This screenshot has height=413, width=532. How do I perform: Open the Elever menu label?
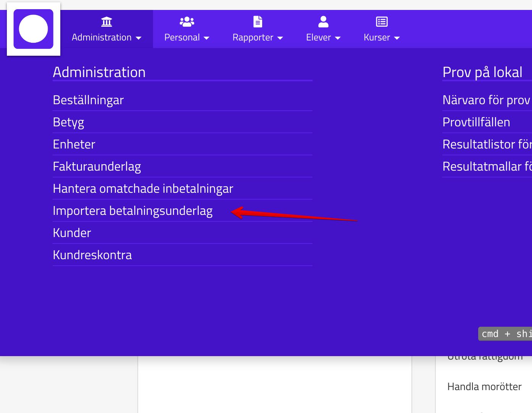click(318, 37)
